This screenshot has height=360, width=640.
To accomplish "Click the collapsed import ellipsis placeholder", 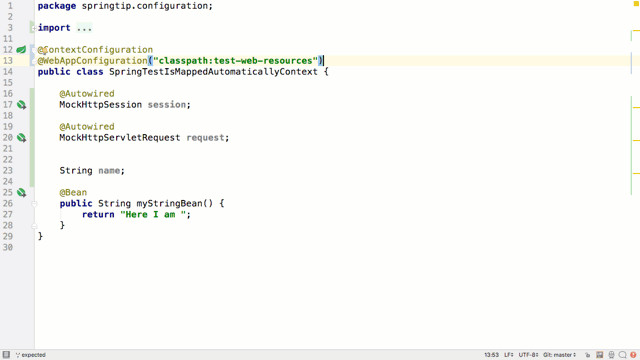I will tap(84, 28).
